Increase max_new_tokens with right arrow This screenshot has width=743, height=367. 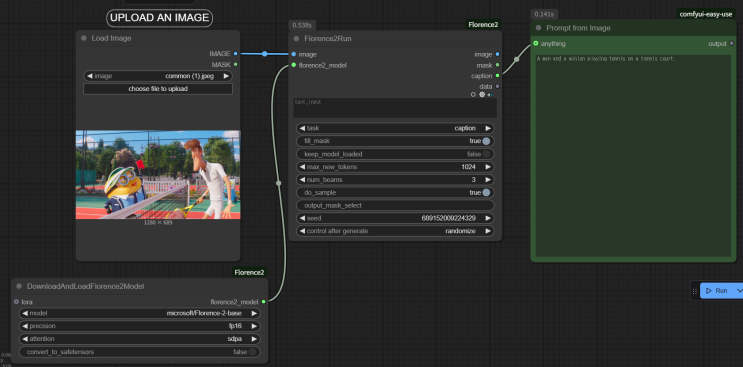pos(488,167)
